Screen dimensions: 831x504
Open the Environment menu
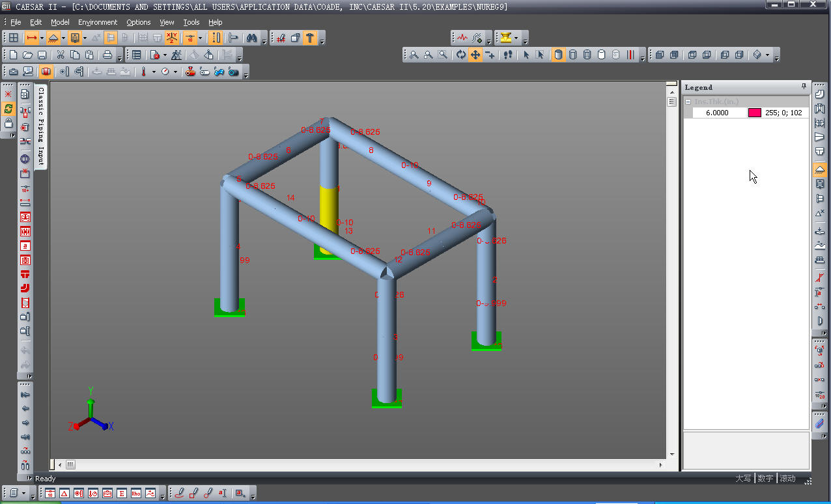coord(98,22)
